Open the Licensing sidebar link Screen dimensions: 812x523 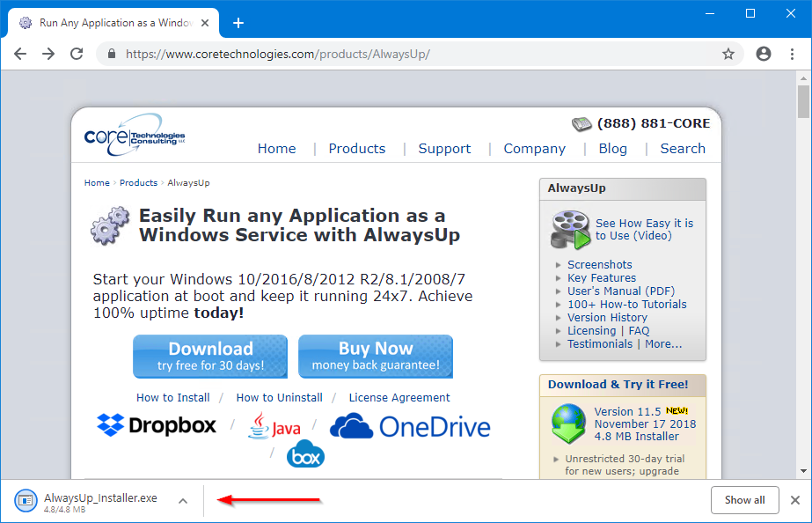click(591, 331)
